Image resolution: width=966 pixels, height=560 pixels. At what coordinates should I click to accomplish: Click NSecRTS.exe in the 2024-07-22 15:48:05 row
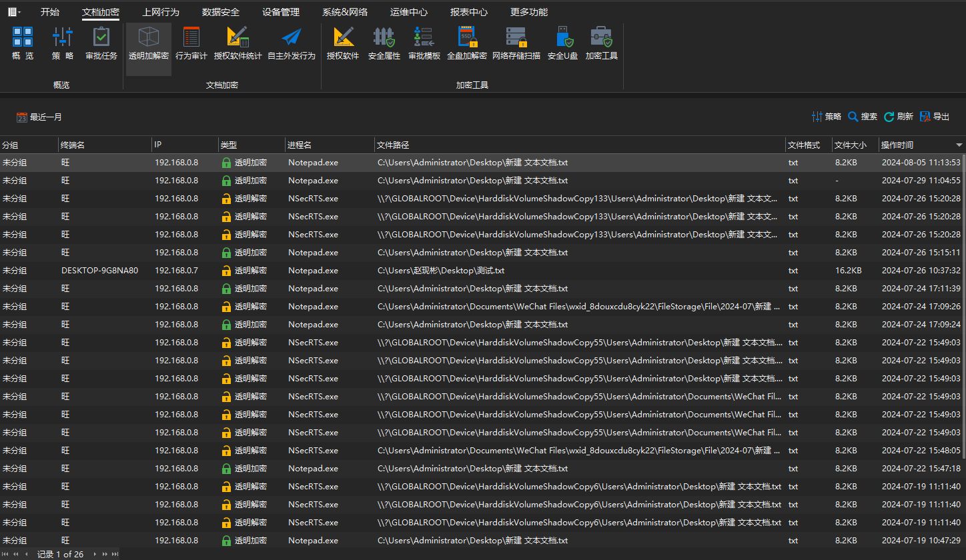click(313, 451)
